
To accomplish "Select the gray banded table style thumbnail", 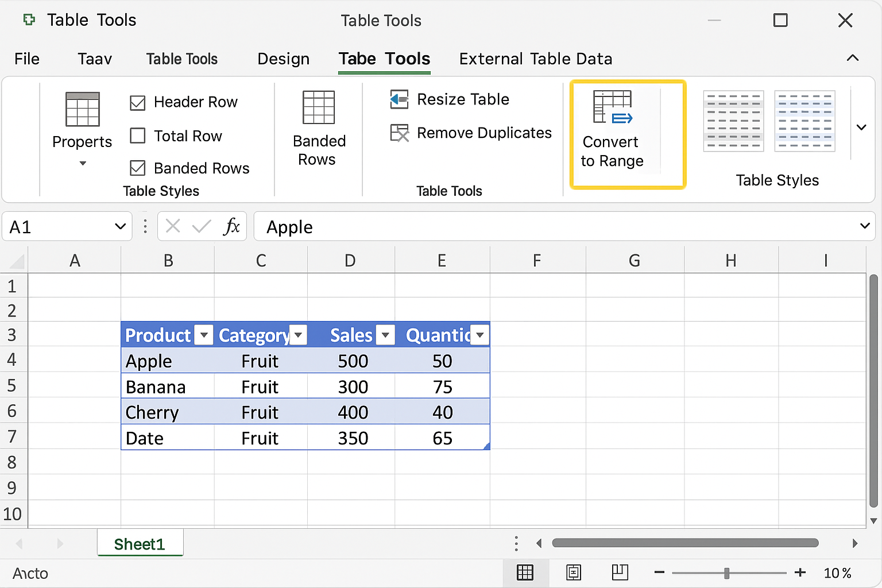I will pos(733,121).
